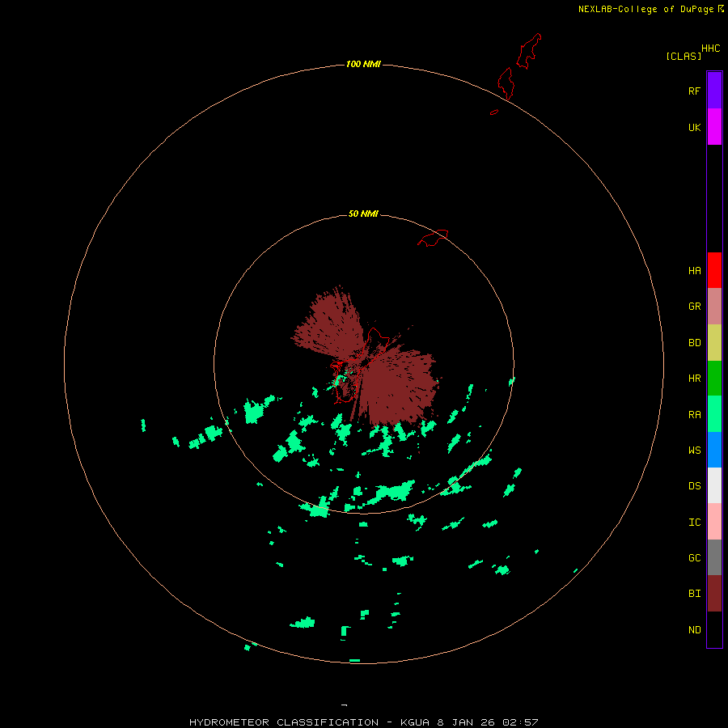Click the RF legend label
The height and width of the screenshot is (728, 728).
pyautogui.click(x=694, y=91)
